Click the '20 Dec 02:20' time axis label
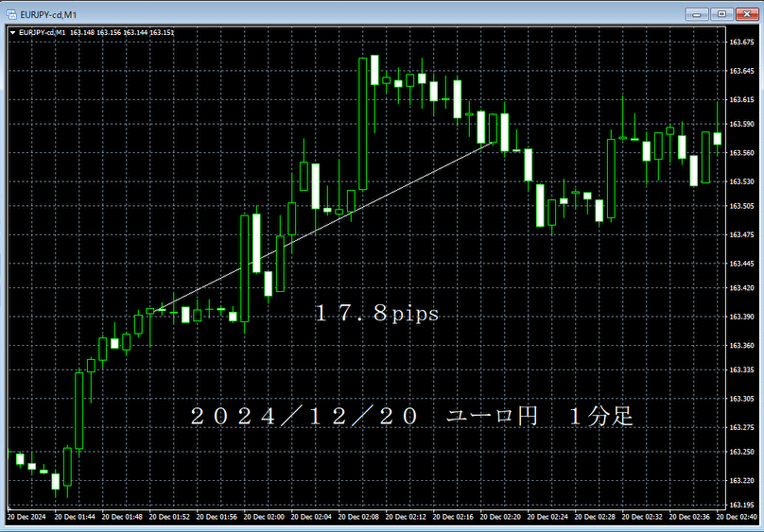 (500, 517)
